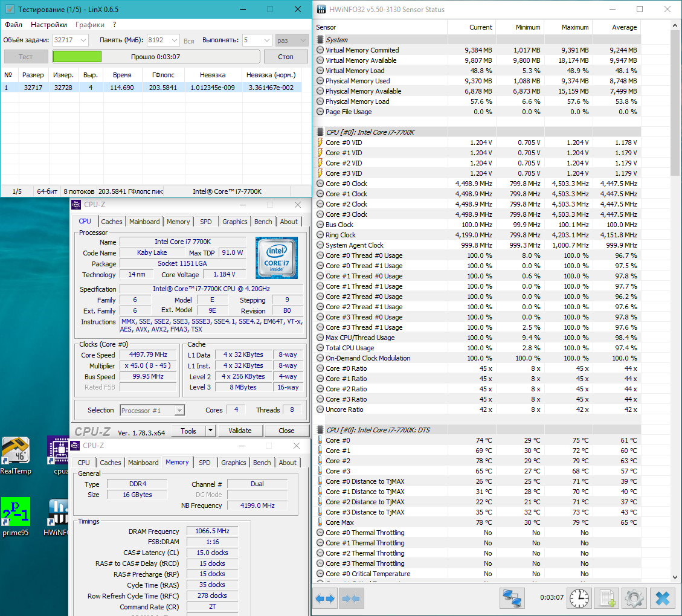Click the Validate button in CPU-Z
682x616 pixels.
tap(240, 431)
